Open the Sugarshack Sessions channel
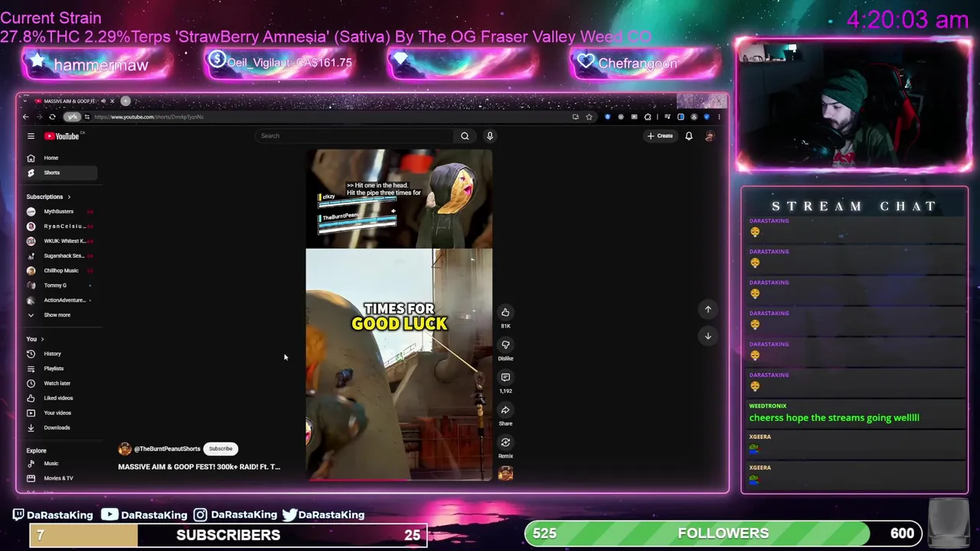The height and width of the screenshot is (551, 980). [59, 256]
